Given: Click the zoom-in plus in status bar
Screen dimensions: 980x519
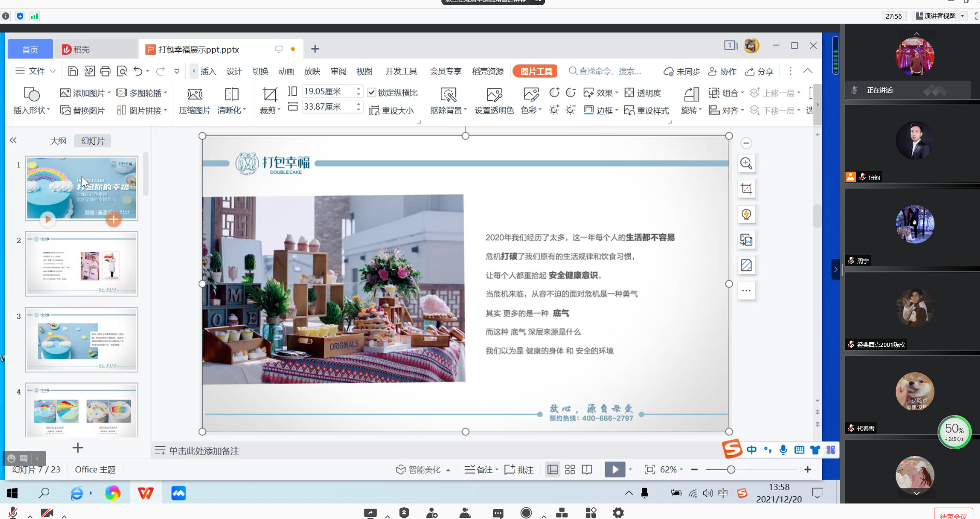Looking at the screenshot, I should 807,469.
